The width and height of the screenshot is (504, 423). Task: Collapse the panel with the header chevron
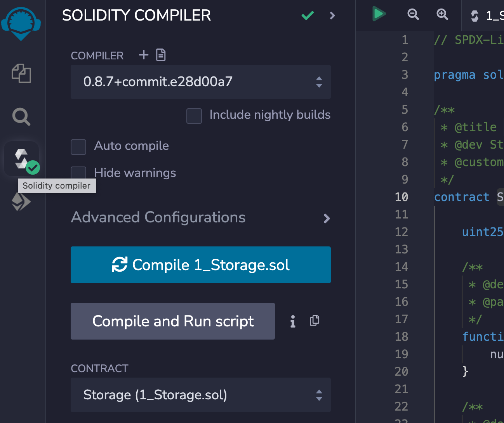point(332,16)
